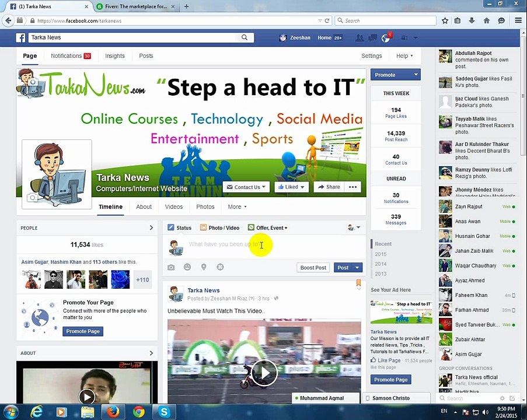Image resolution: width=527 pixels, height=420 pixels.
Task: Switch to the Notifications tab
Action: (71, 56)
